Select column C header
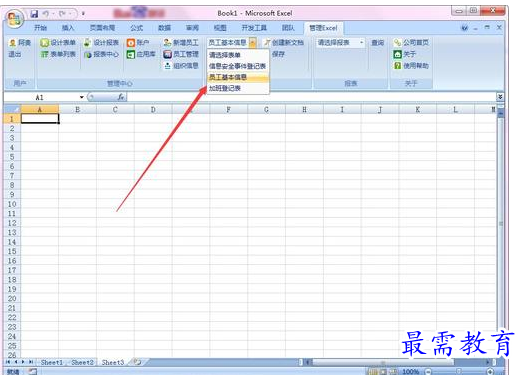 tap(115, 109)
